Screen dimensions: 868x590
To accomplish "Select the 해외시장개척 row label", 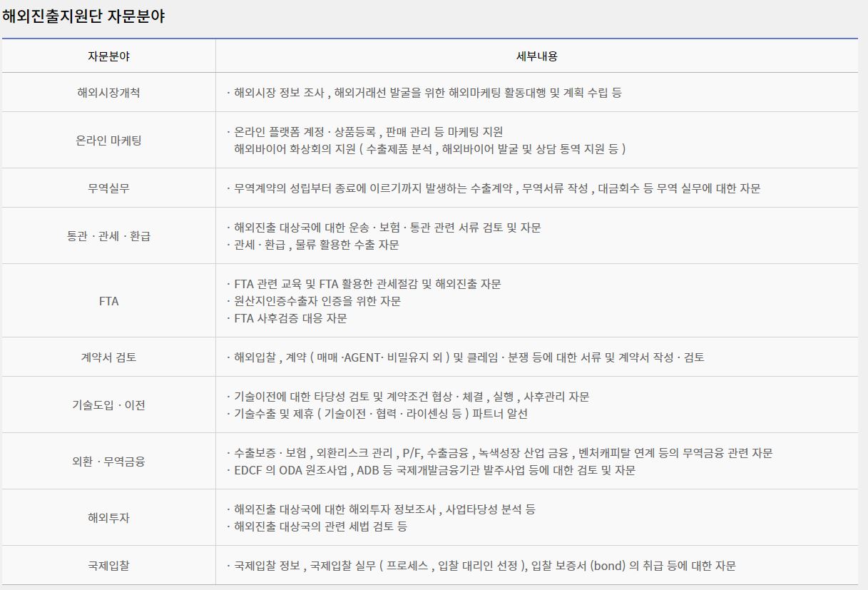I will tap(108, 93).
